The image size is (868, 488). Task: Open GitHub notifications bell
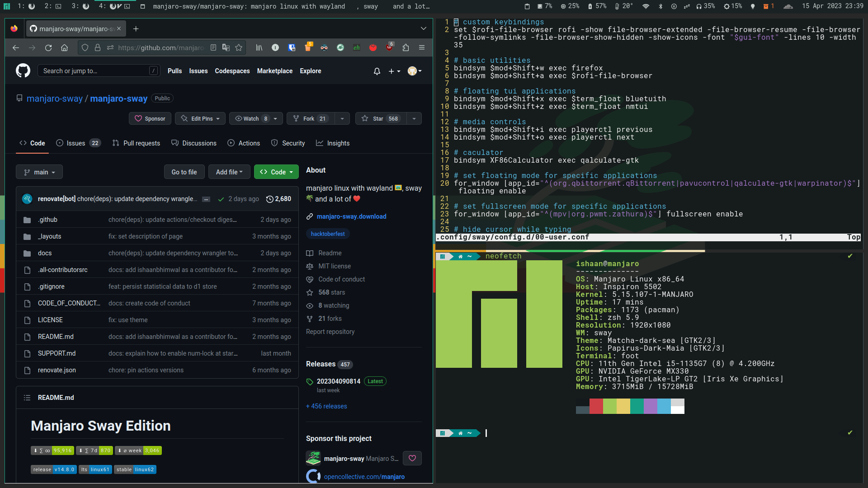point(377,71)
